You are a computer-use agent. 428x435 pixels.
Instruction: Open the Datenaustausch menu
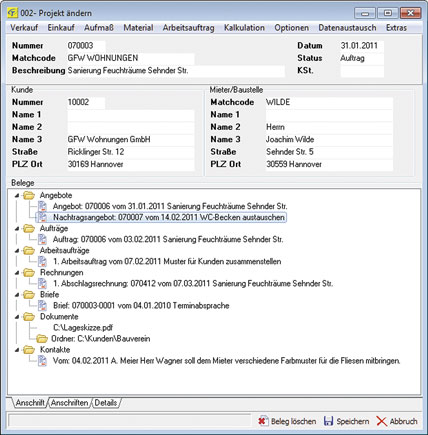click(x=347, y=28)
